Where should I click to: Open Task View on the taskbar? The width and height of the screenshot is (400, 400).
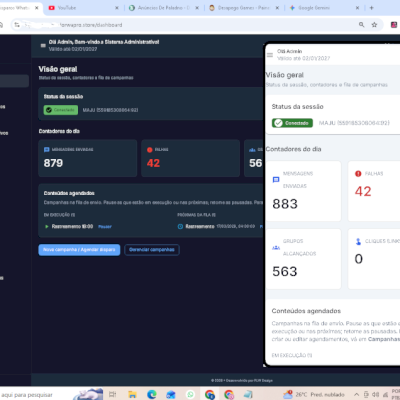coord(113,395)
